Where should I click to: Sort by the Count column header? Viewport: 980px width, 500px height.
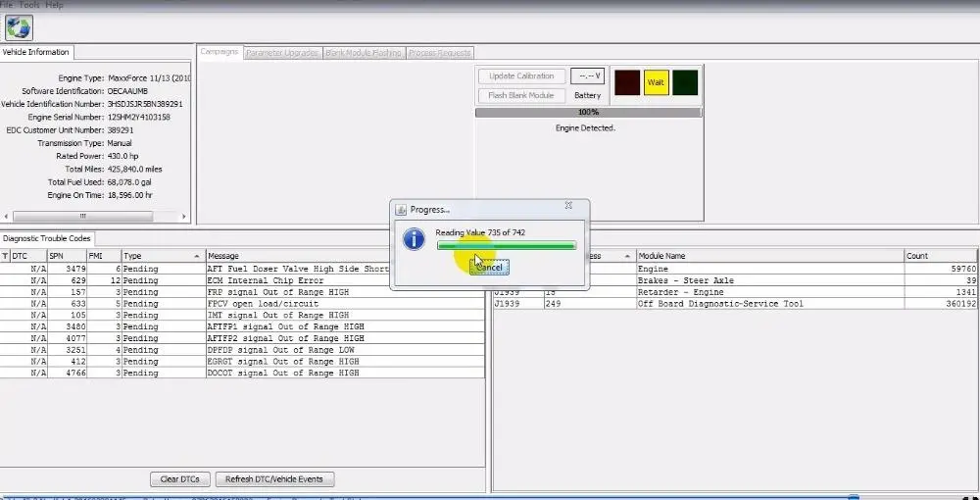941,256
